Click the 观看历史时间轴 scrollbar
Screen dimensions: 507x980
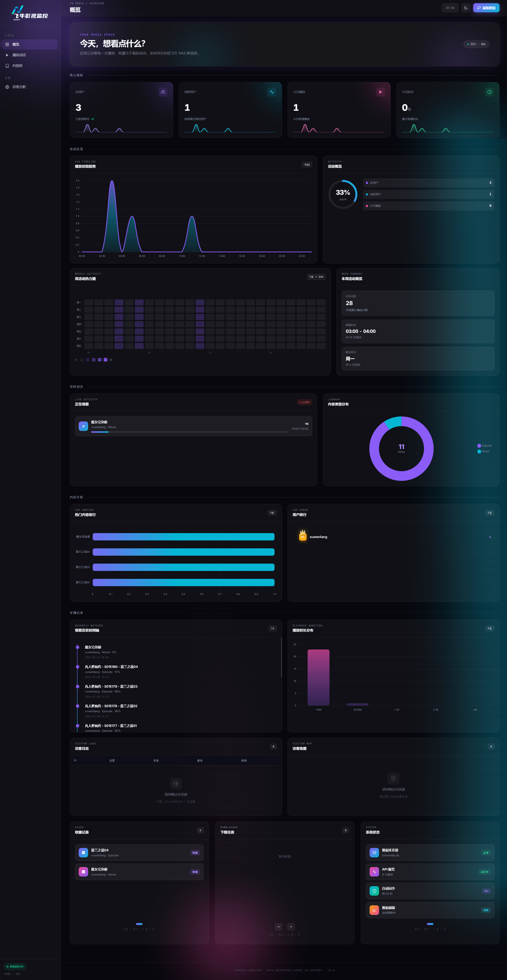[281, 657]
